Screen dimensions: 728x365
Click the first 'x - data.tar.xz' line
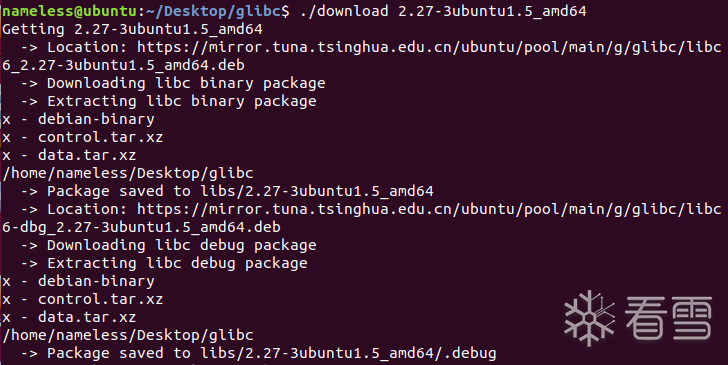pos(69,156)
